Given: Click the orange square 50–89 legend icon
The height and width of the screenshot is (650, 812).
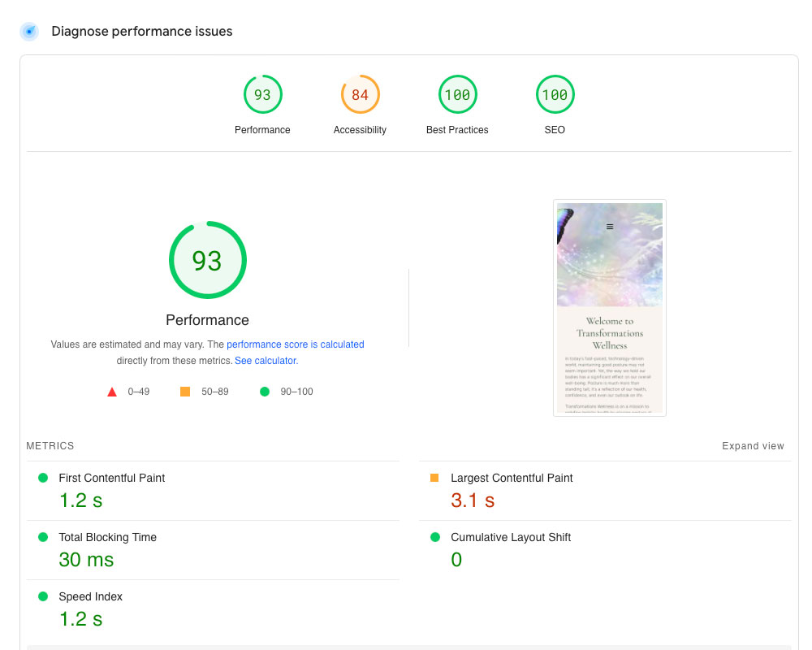Looking at the screenshot, I should coord(185,392).
